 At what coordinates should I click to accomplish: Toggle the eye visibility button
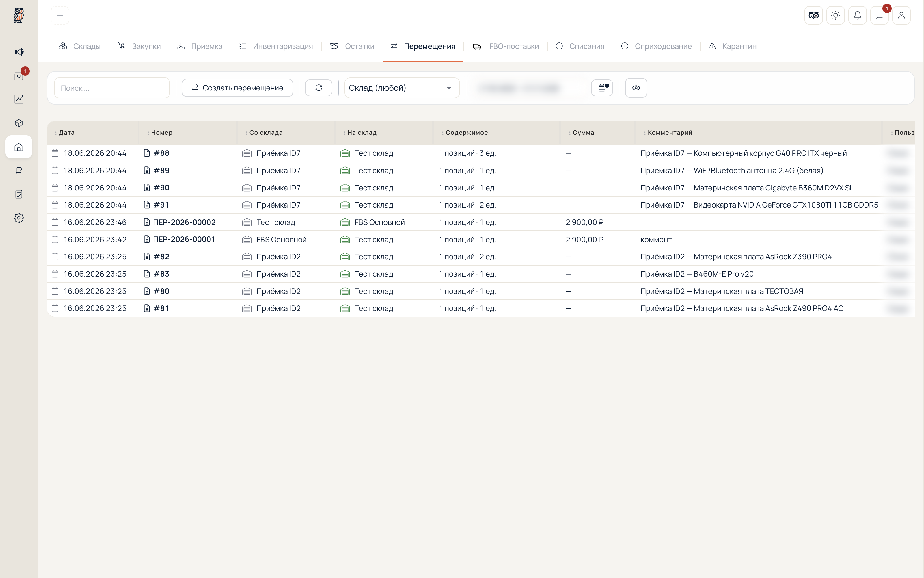636,88
